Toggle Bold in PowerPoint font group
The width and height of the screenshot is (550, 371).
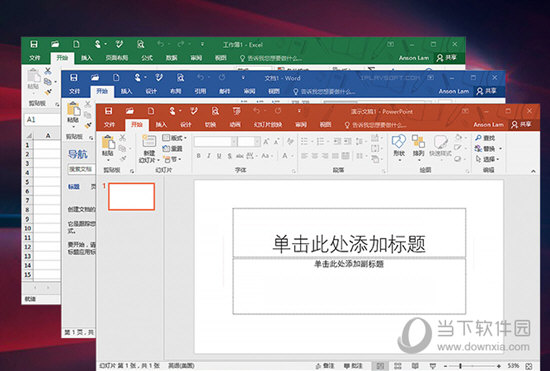click(199, 156)
